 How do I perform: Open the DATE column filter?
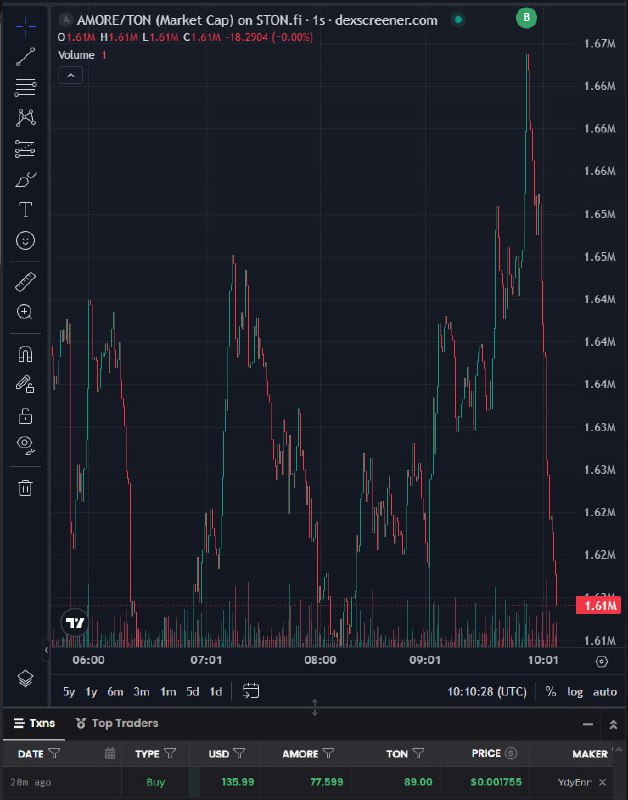[54, 753]
